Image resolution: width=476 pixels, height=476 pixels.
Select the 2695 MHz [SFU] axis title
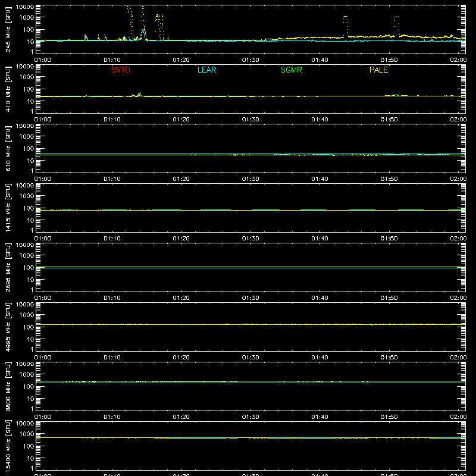tap(8, 267)
